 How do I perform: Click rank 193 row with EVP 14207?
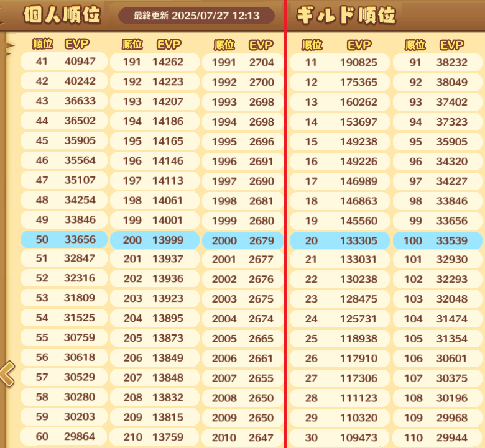[x=155, y=101]
